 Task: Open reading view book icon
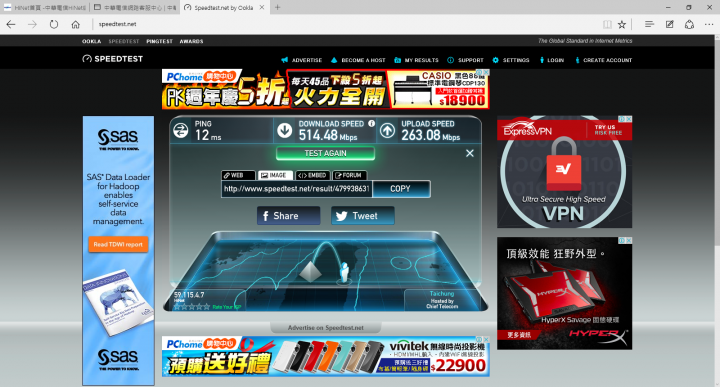[607, 24]
